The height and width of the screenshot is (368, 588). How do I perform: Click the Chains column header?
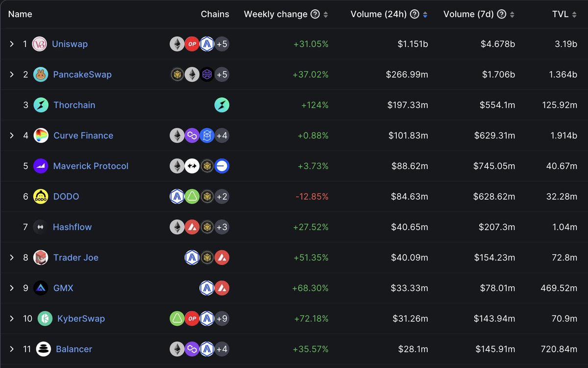point(215,14)
